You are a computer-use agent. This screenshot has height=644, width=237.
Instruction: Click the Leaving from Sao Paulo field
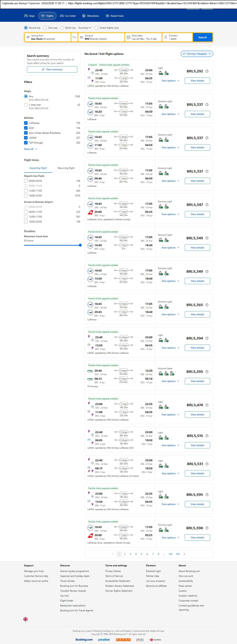47,37
